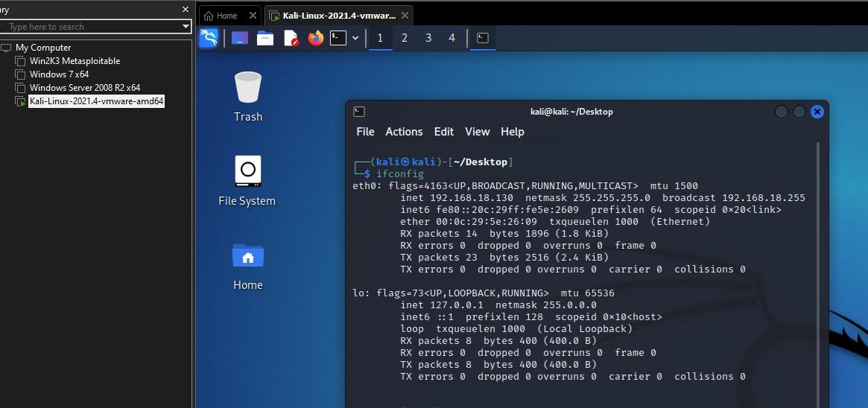868x408 pixels.
Task: Close the Home tab
Action: click(253, 16)
